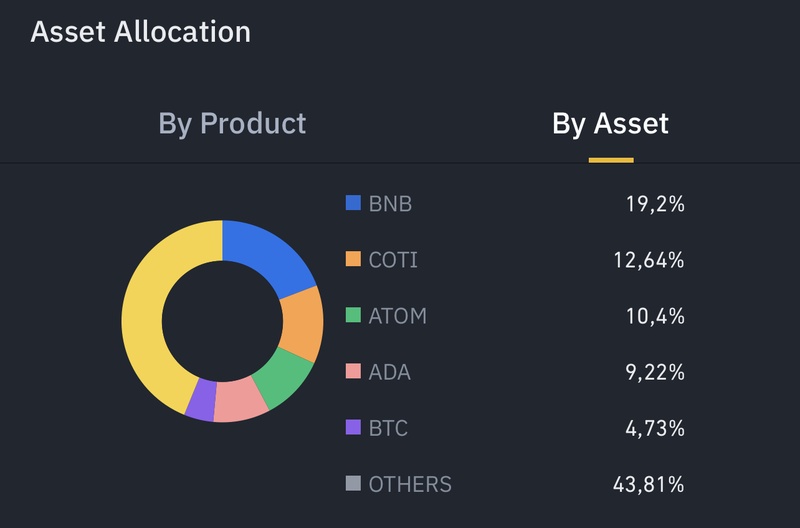Switch to the By Product tab
This screenshot has height=528, width=800.
point(232,124)
